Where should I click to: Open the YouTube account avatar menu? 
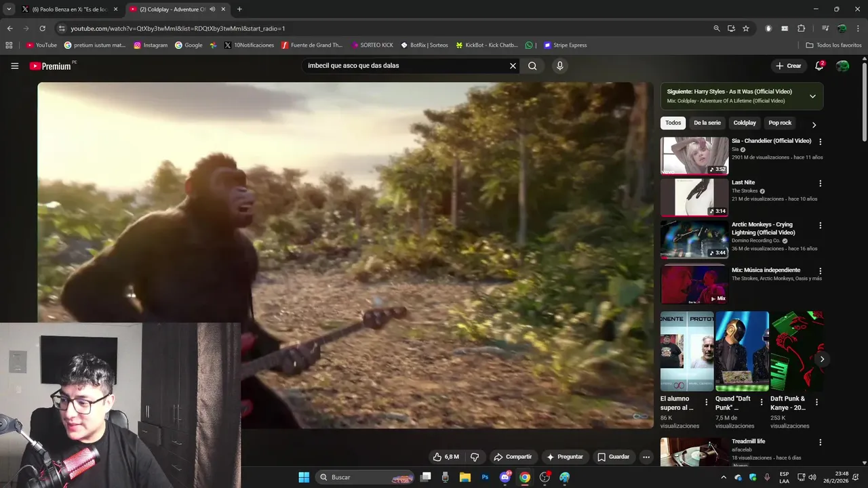842,66
